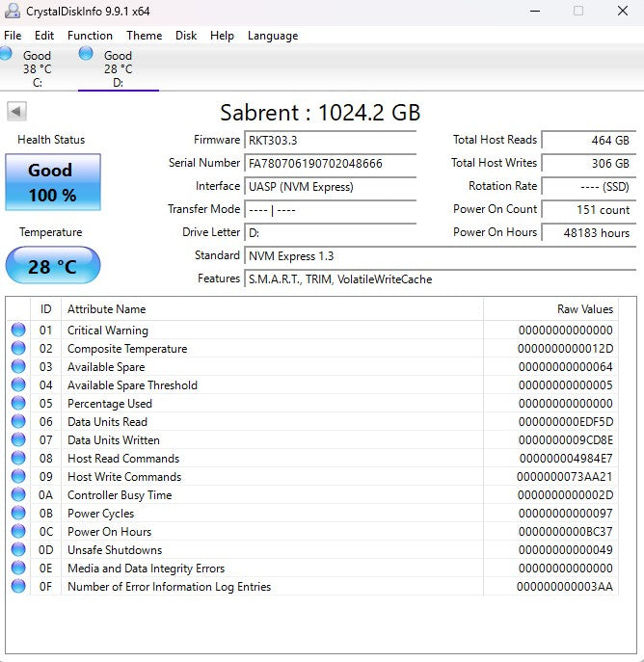Click the status orb for Host Read Commands

tap(18, 458)
